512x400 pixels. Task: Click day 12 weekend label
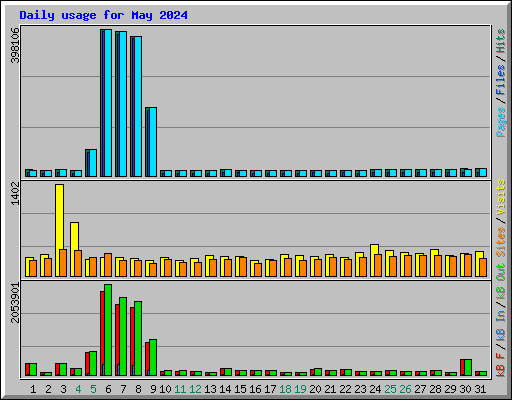click(x=195, y=389)
